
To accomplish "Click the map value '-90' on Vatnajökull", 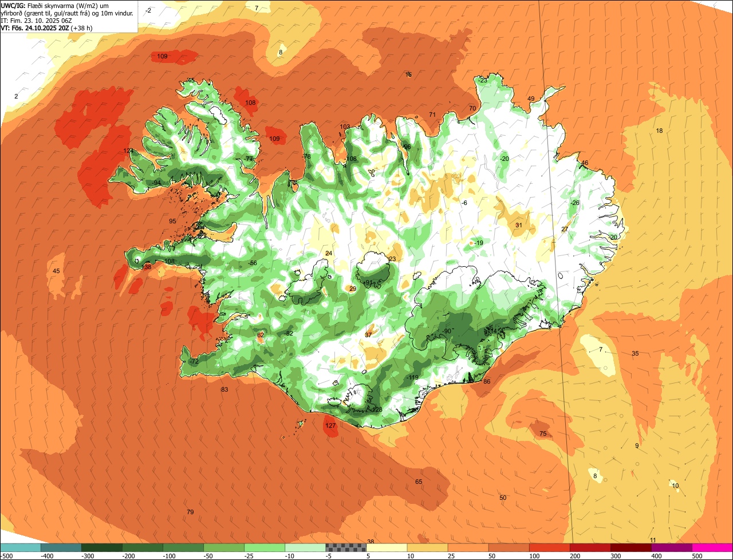I will click(x=447, y=331).
